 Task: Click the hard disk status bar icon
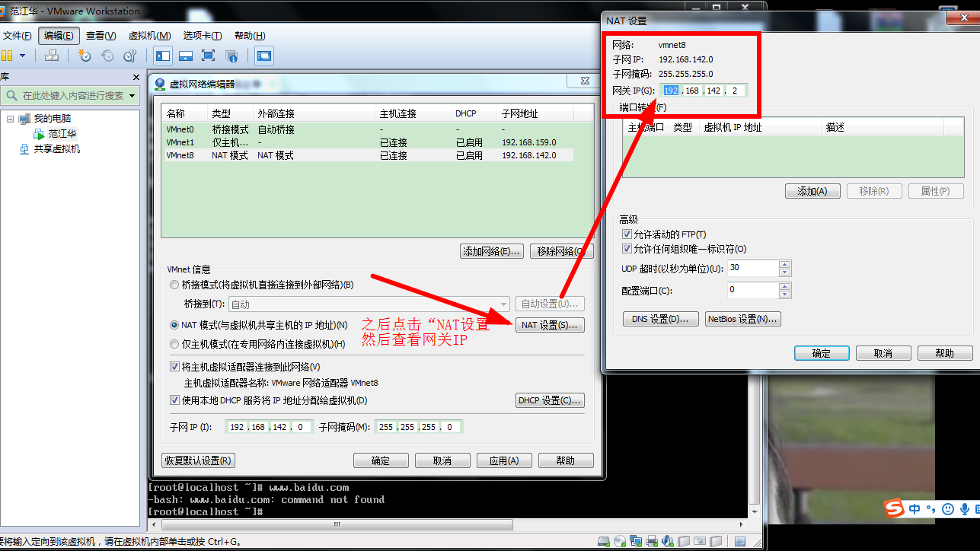tap(603, 542)
